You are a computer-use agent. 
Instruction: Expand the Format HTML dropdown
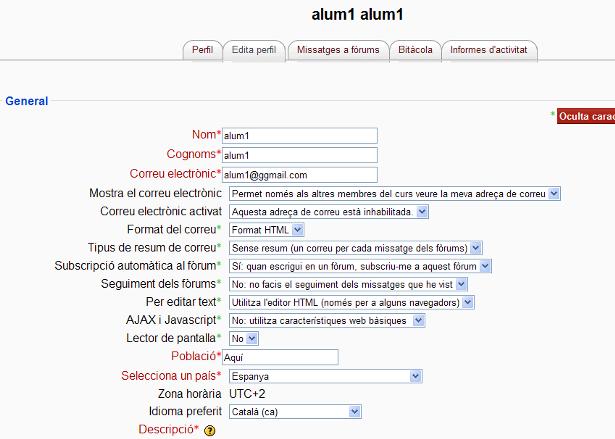click(x=267, y=230)
